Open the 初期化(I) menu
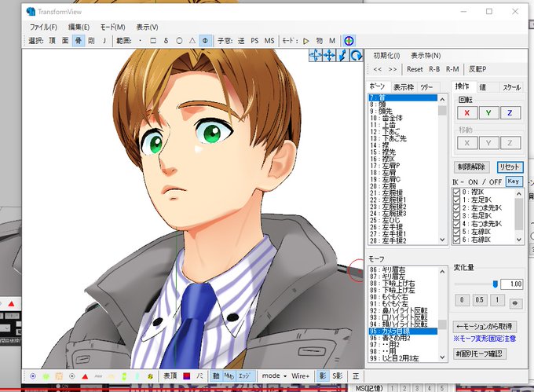 click(x=386, y=56)
